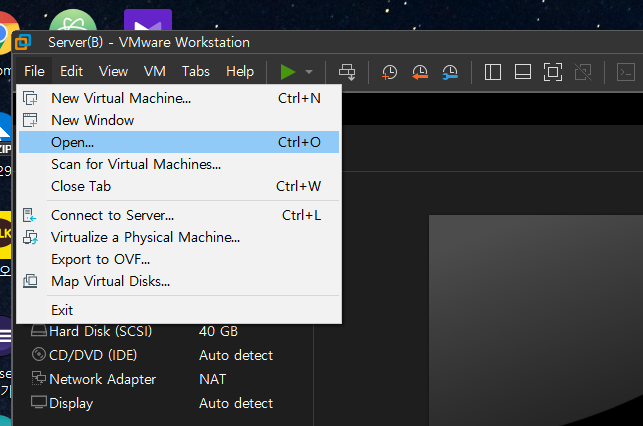Click the virtual machine preview screen
This screenshot has height=426, width=643.
(536, 320)
